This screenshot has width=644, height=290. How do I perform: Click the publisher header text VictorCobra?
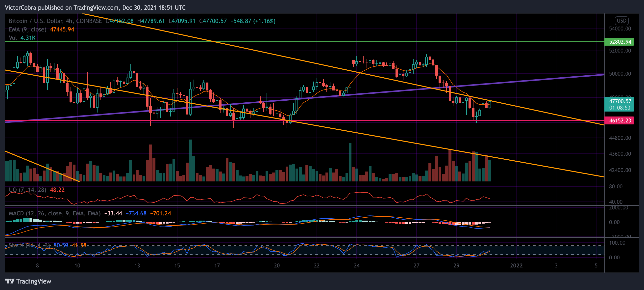pyautogui.click(x=21, y=8)
